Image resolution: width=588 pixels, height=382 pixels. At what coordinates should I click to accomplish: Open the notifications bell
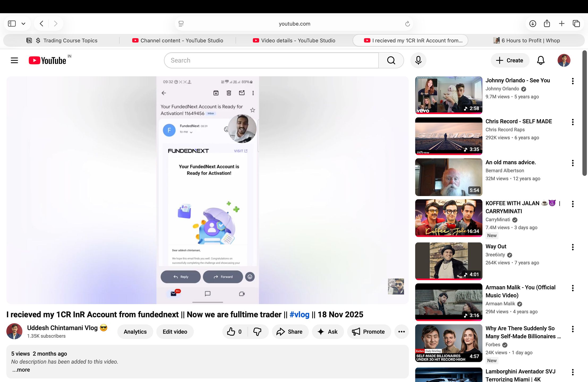click(541, 60)
